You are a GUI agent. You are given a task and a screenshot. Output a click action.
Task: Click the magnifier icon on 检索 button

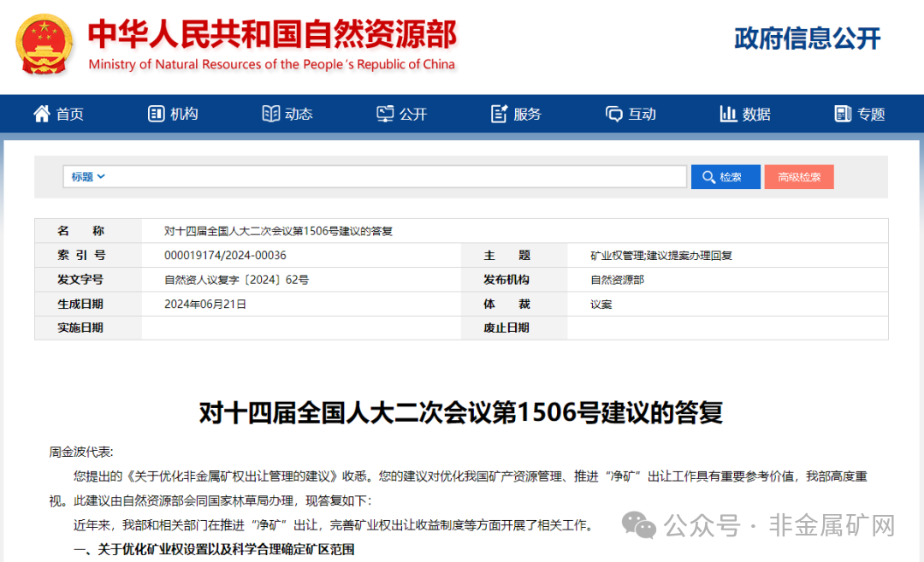point(709,176)
